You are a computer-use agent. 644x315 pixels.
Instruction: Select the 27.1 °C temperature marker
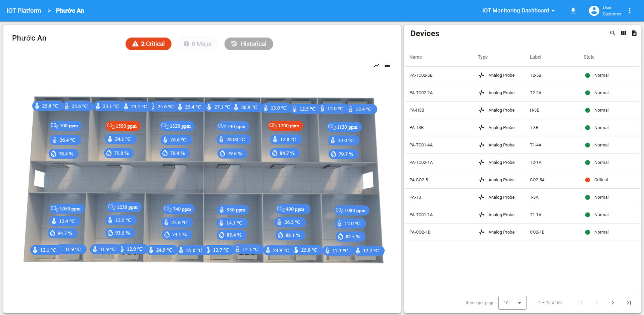[x=219, y=107]
